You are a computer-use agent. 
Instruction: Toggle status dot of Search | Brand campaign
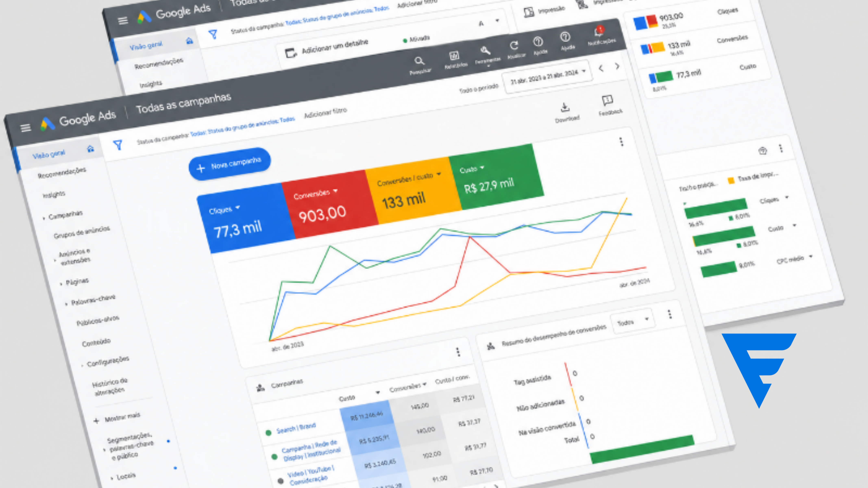268,433
